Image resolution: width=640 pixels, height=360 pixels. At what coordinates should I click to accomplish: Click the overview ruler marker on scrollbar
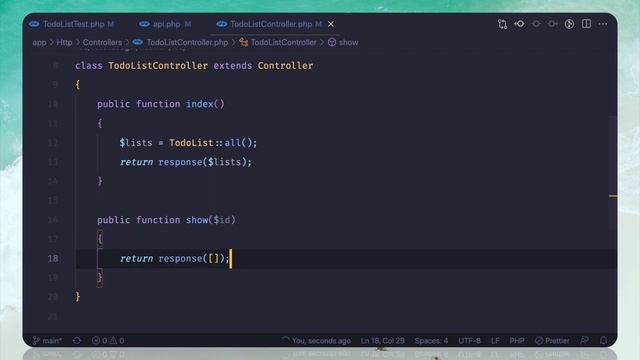coord(613,196)
